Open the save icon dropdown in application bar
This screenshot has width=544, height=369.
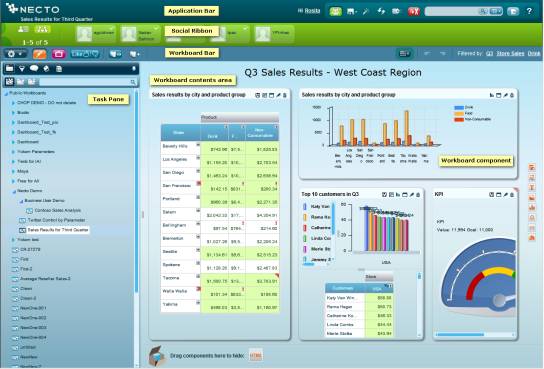coord(352,11)
